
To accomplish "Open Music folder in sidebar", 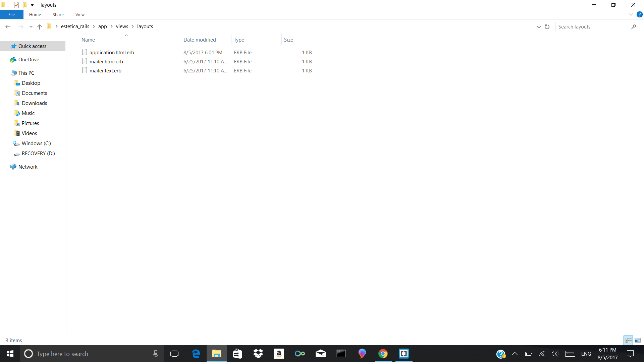I will pyautogui.click(x=28, y=113).
